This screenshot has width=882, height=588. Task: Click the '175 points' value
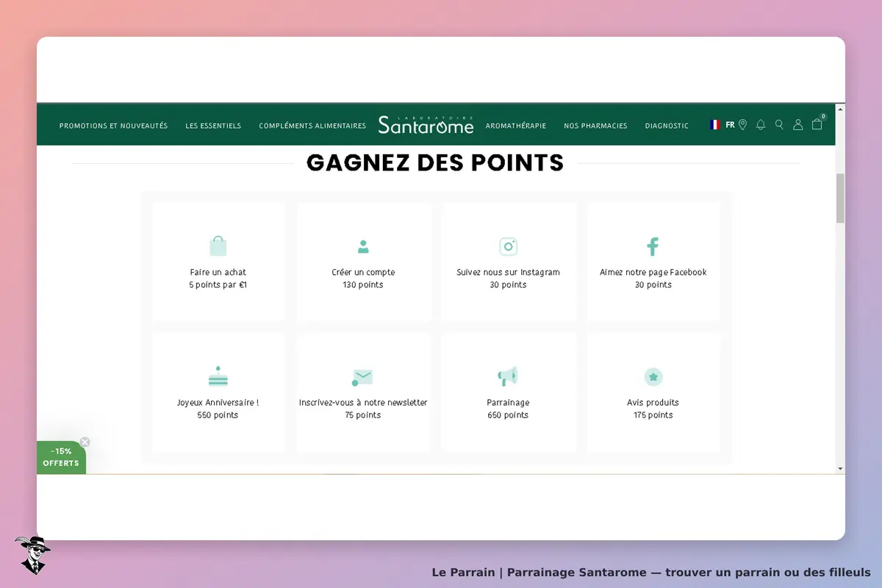(x=653, y=415)
